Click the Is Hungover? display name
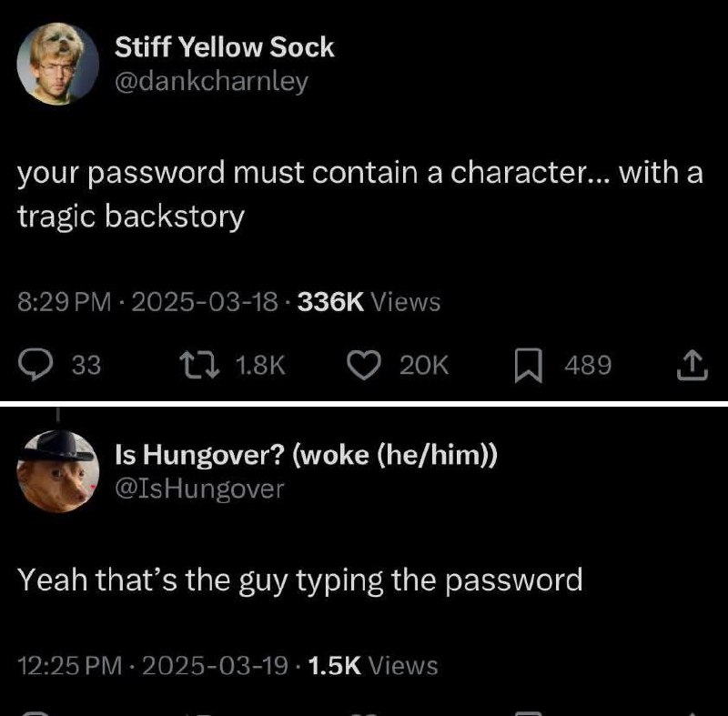Viewport: 728px width, 716px height. (306, 454)
